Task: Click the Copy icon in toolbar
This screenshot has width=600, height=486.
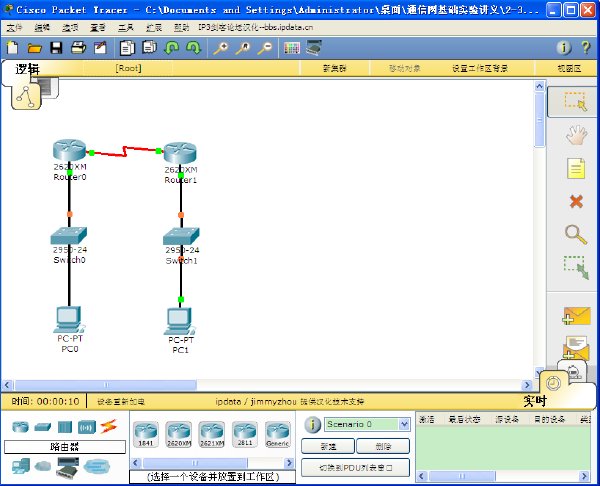Action: pyautogui.click(x=127, y=48)
